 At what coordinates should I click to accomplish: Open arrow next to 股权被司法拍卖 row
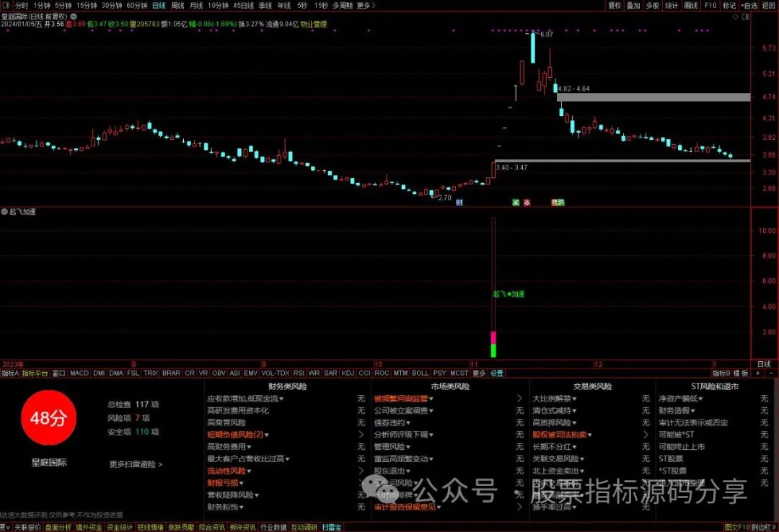pyautogui.click(x=646, y=435)
